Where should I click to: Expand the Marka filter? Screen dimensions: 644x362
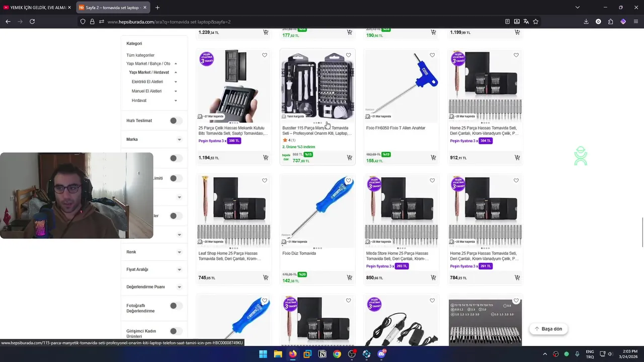[x=179, y=139]
